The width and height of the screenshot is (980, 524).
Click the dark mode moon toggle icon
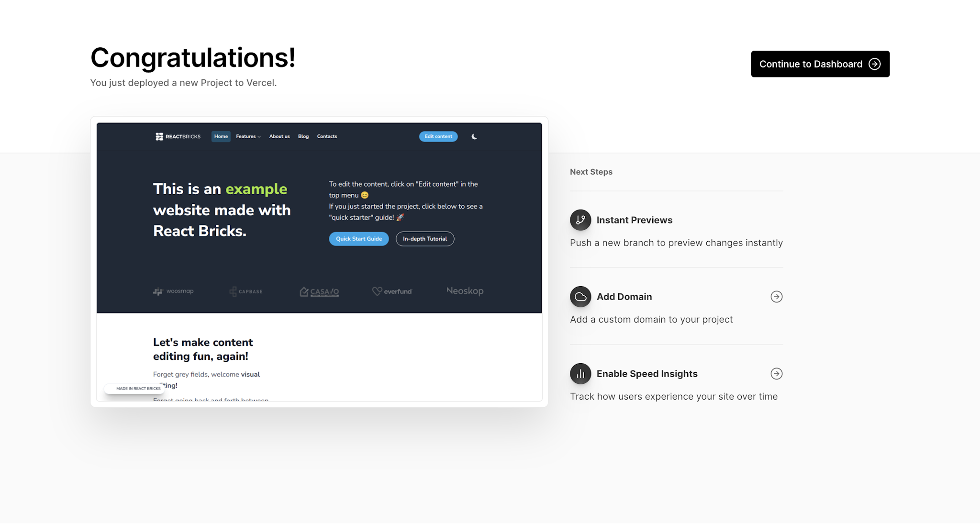[473, 137]
